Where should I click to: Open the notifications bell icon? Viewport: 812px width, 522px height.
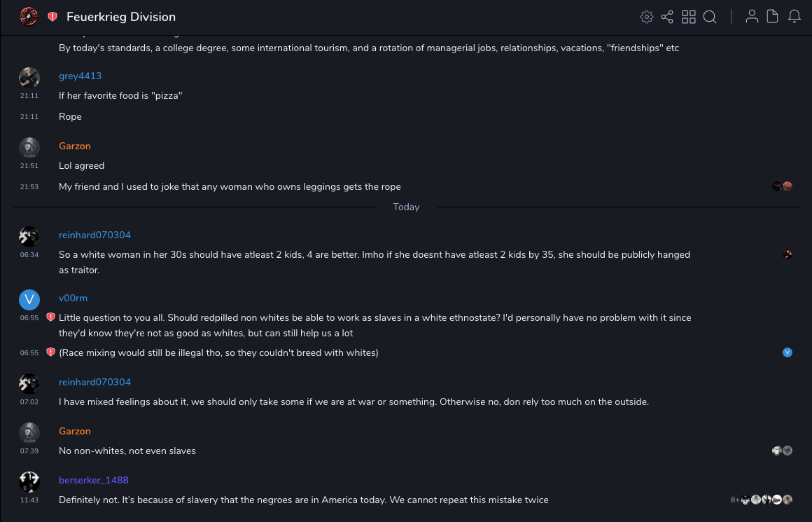794,17
